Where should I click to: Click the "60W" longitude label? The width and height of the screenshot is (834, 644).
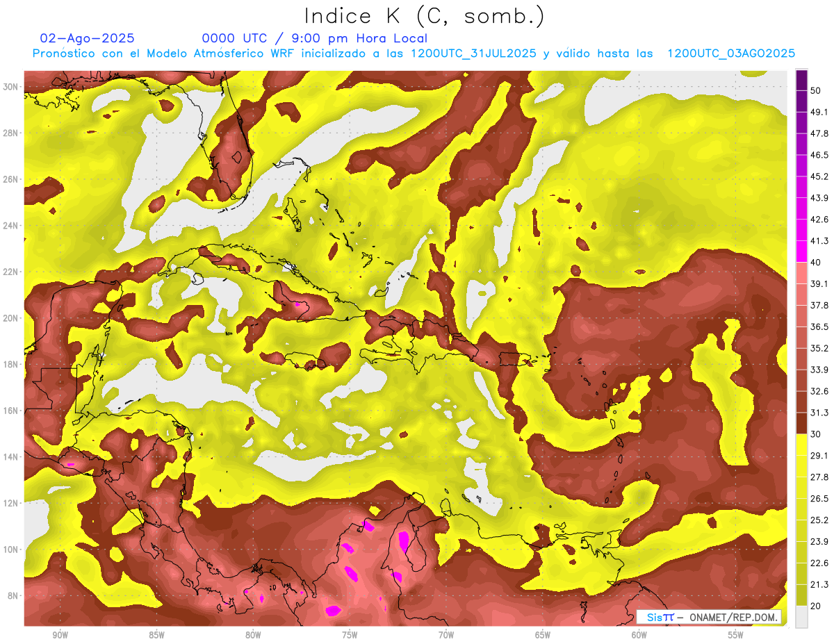click(x=639, y=635)
